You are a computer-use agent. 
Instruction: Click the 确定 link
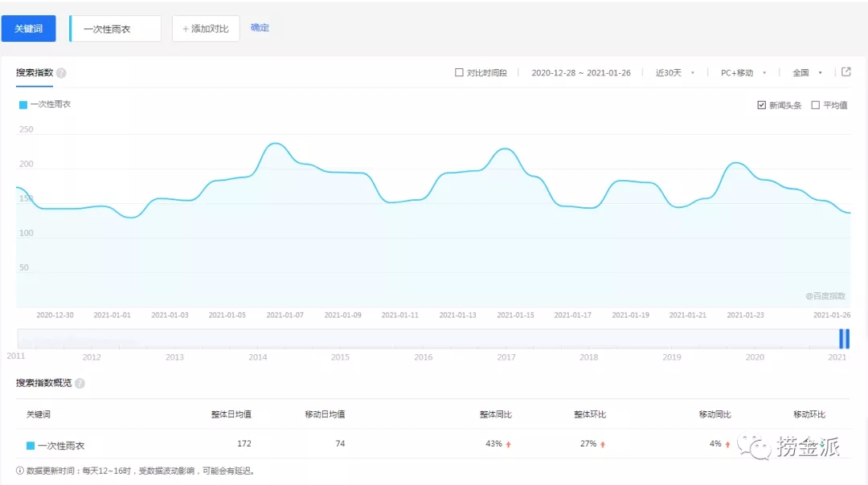coord(260,28)
